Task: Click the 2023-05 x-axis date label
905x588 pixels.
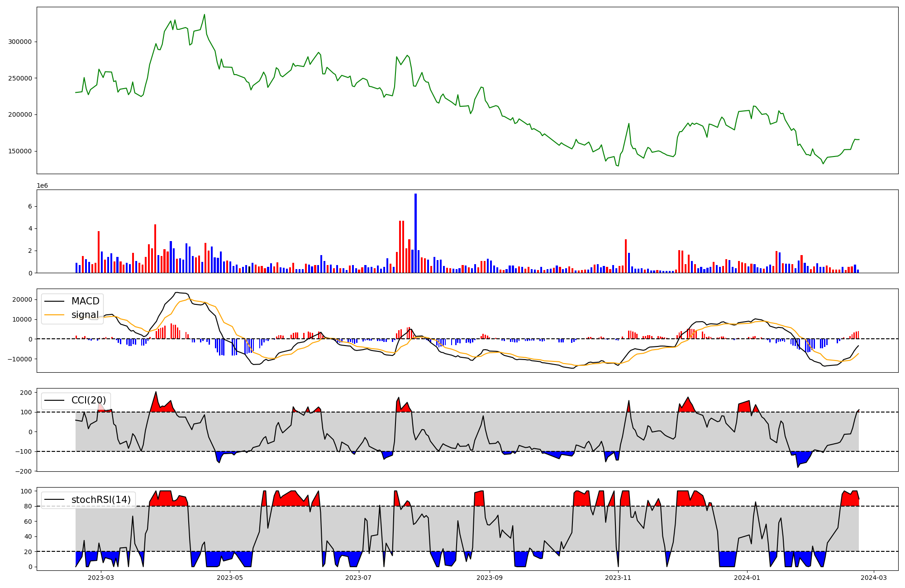Action: 230,578
